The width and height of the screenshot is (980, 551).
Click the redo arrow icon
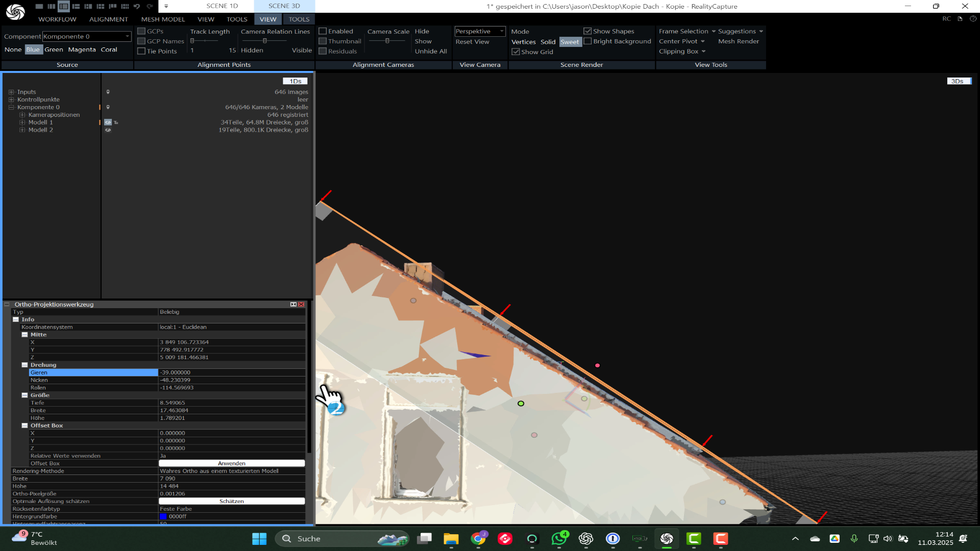pyautogui.click(x=150, y=6)
